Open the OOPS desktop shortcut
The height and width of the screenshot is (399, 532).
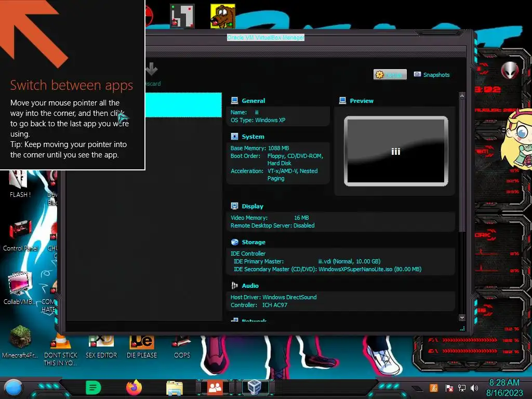(182, 347)
